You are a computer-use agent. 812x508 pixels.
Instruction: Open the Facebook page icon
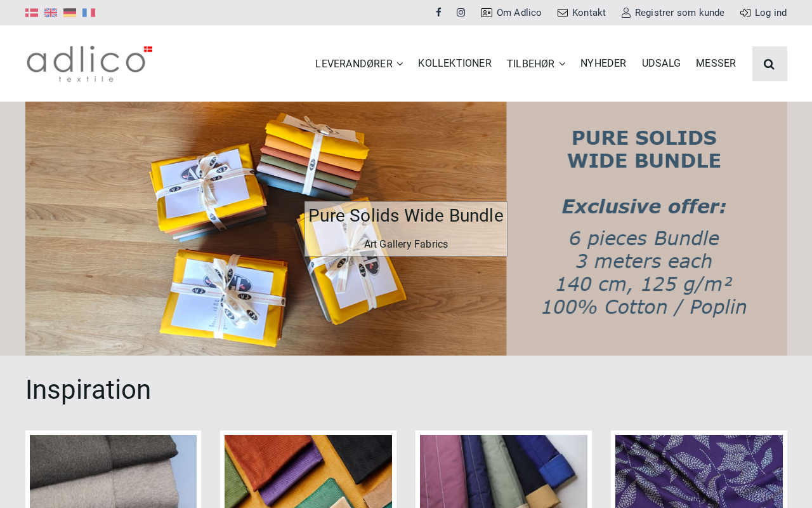coord(438,13)
